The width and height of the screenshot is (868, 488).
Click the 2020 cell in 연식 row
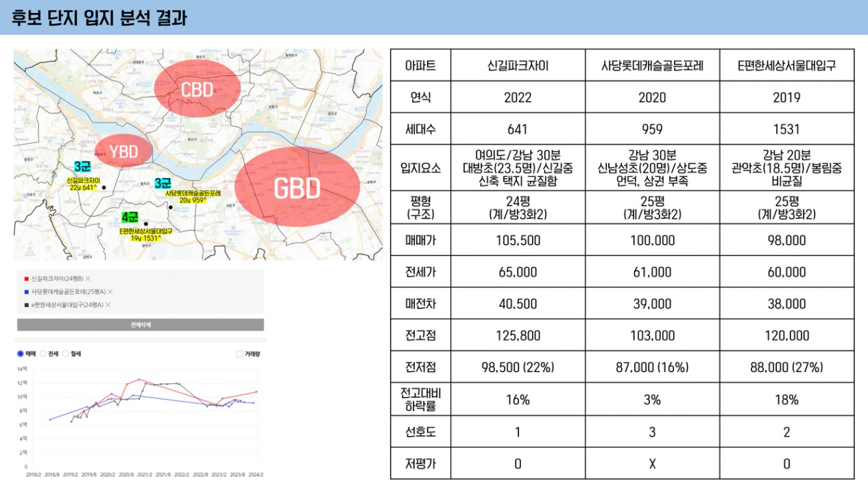tap(652, 97)
